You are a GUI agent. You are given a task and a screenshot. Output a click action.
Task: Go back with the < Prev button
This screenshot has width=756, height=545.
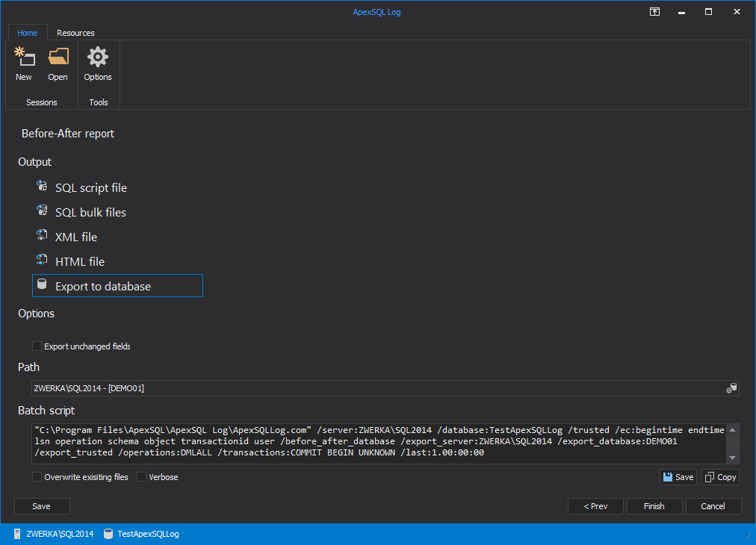(595, 506)
